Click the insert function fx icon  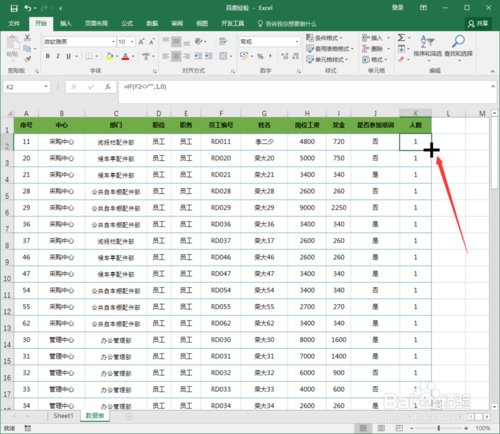pos(108,87)
